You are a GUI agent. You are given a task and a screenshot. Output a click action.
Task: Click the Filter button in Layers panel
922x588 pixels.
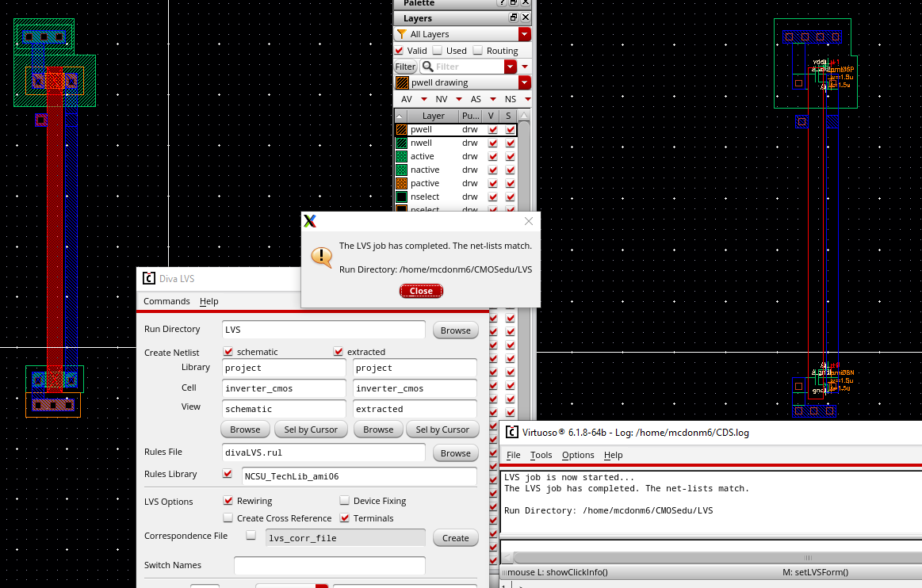click(x=406, y=67)
